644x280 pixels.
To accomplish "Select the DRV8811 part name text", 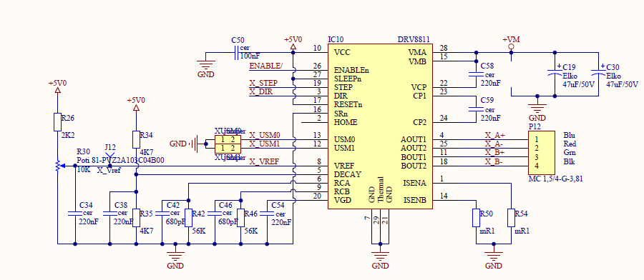I will (414, 40).
